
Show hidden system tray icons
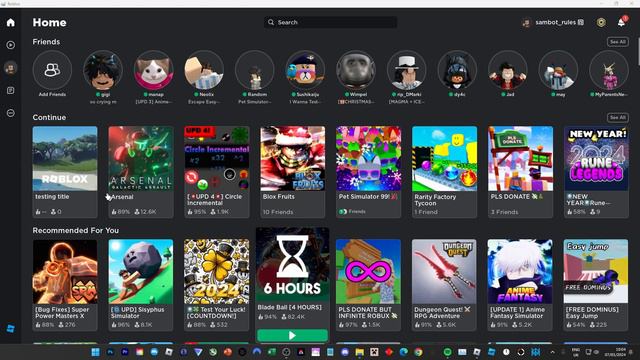click(552, 352)
